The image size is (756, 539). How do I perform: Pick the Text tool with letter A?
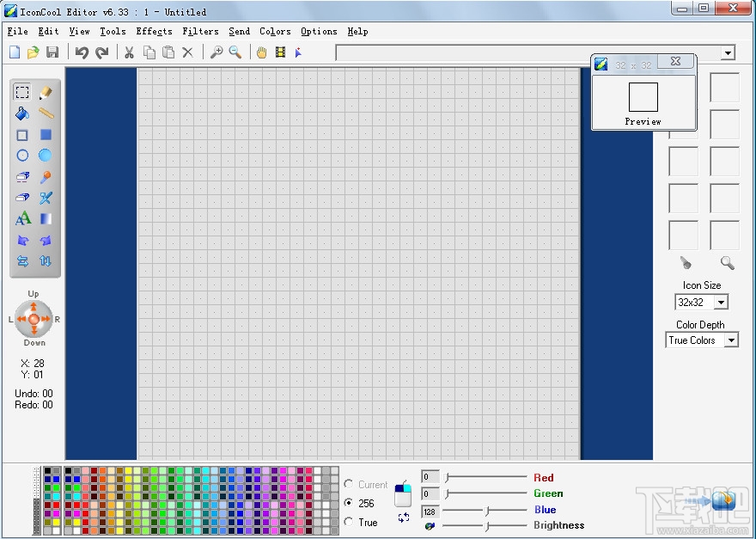point(22,218)
